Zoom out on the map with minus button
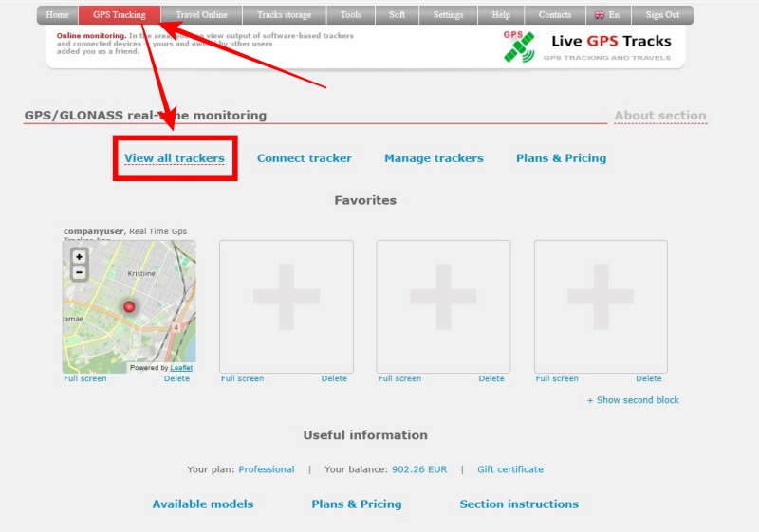Image resolution: width=759 pixels, height=532 pixels. pos(79,272)
